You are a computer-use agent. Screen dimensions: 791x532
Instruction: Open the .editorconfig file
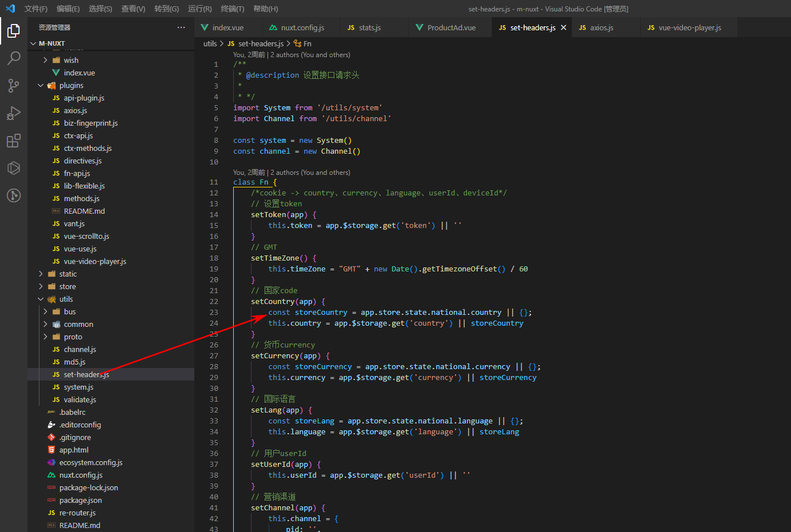111,425
